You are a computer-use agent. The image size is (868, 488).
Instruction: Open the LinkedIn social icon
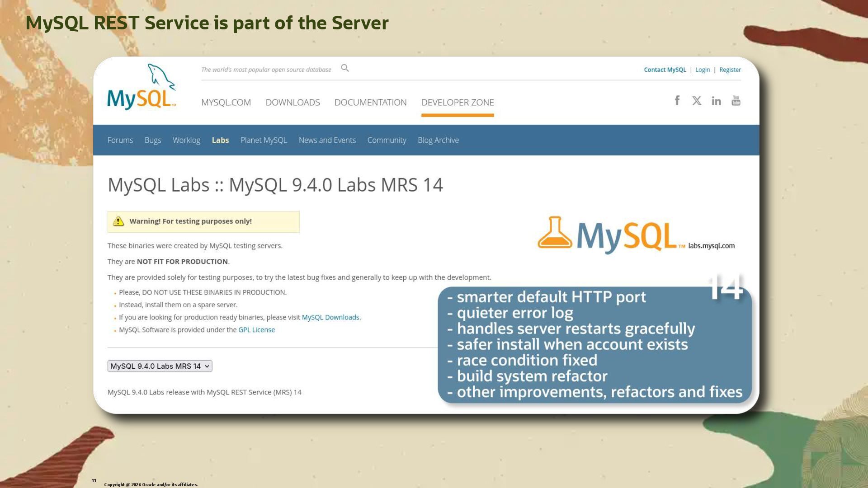(x=716, y=101)
